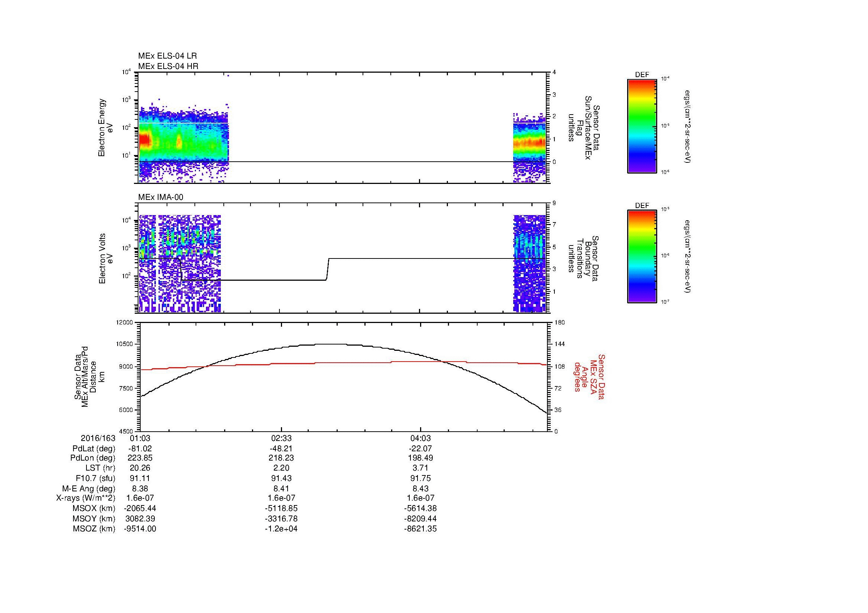This screenshot has width=868, height=613.
Task: Click the LST value 20.26
Action: [140, 468]
